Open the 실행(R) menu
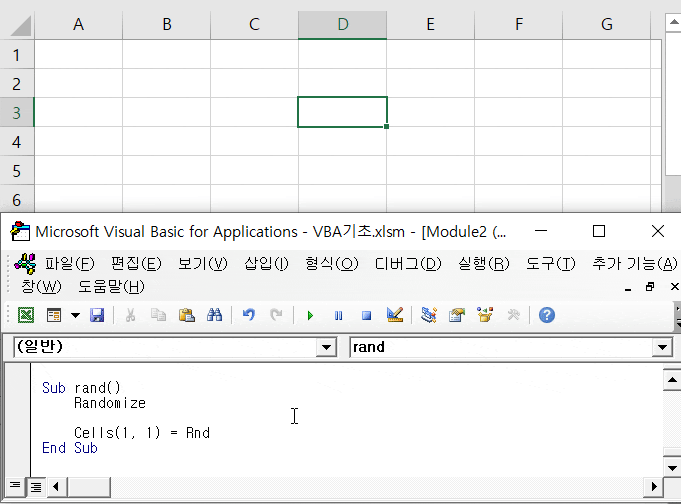 pos(483,263)
